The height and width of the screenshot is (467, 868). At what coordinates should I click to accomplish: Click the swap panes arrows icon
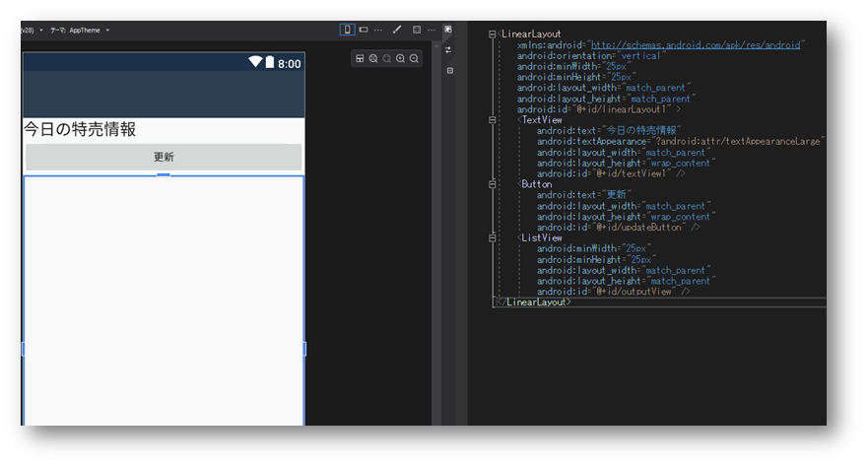(x=448, y=50)
